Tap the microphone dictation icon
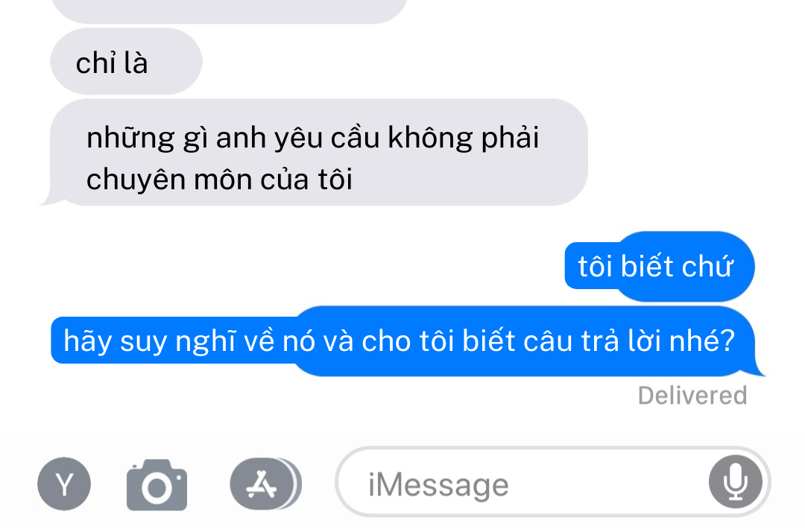This screenshot has width=805, height=532. point(735,482)
